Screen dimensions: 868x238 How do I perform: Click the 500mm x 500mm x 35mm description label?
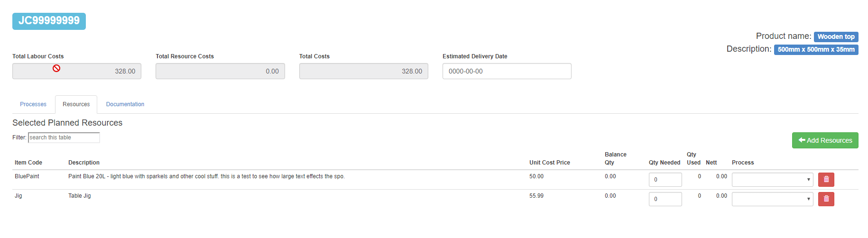pyautogui.click(x=816, y=49)
